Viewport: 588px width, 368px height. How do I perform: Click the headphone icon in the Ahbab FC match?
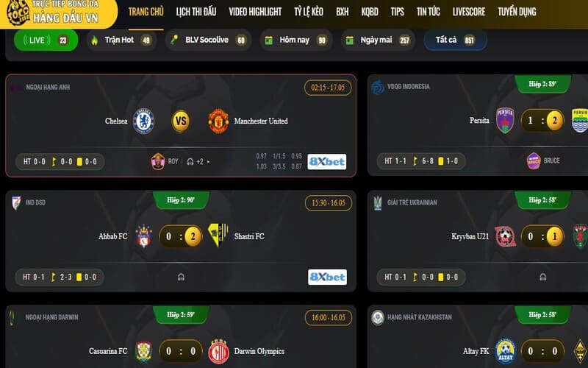(x=181, y=277)
